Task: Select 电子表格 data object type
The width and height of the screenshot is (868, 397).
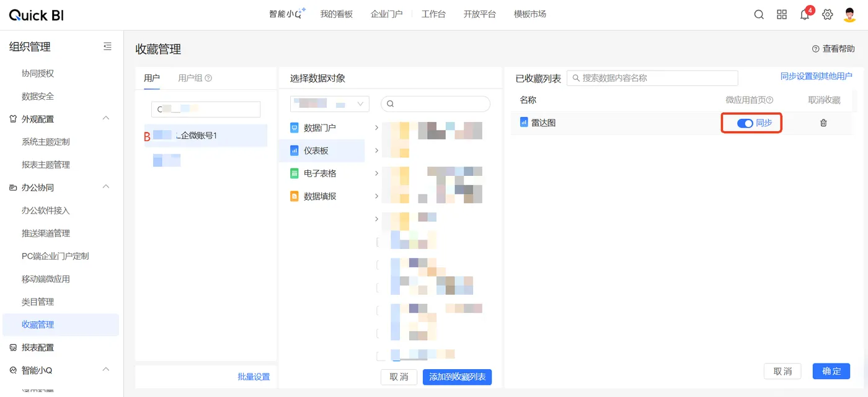Action: (320, 173)
